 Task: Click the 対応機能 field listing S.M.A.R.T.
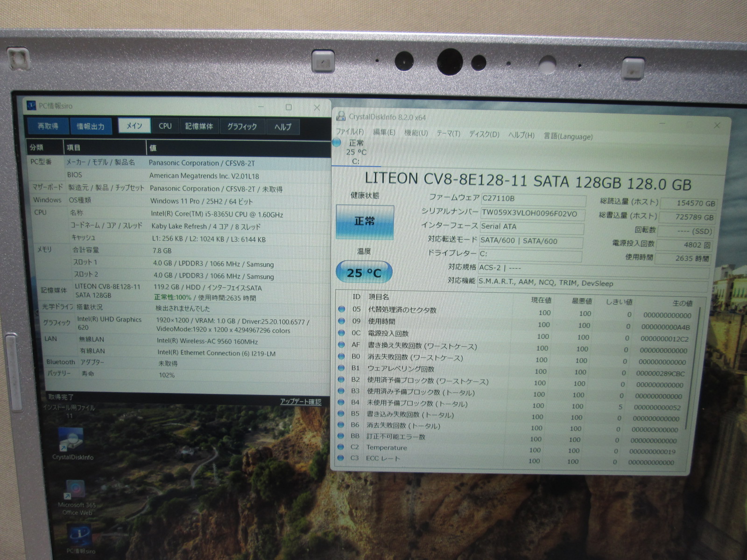click(592, 283)
